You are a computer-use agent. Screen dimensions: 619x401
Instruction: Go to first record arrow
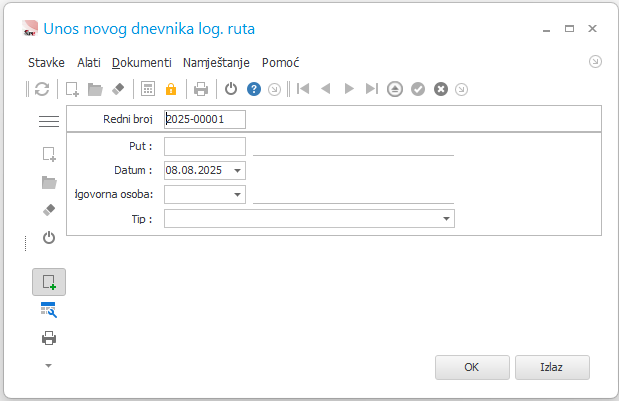click(303, 89)
